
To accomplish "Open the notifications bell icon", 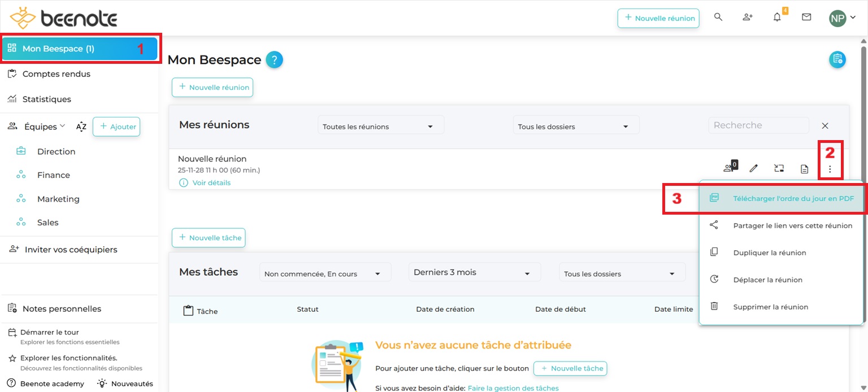I will pyautogui.click(x=778, y=18).
